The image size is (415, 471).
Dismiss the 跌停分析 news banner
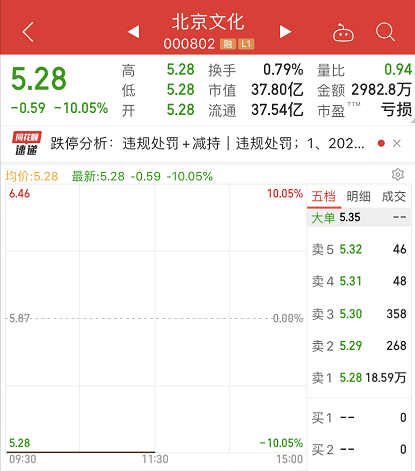397,143
